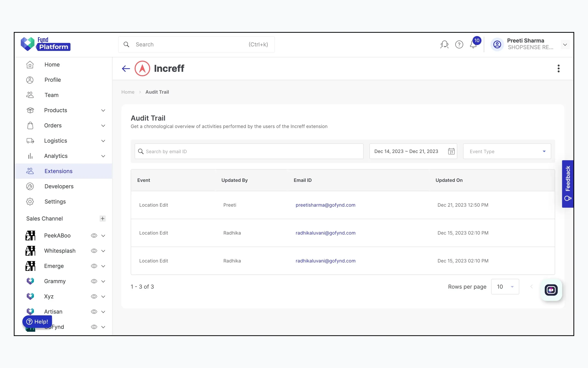Click the Developers wrench icon
Image resolution: width=588 pixels, height=368 pixels.
(x=30, y=187)
